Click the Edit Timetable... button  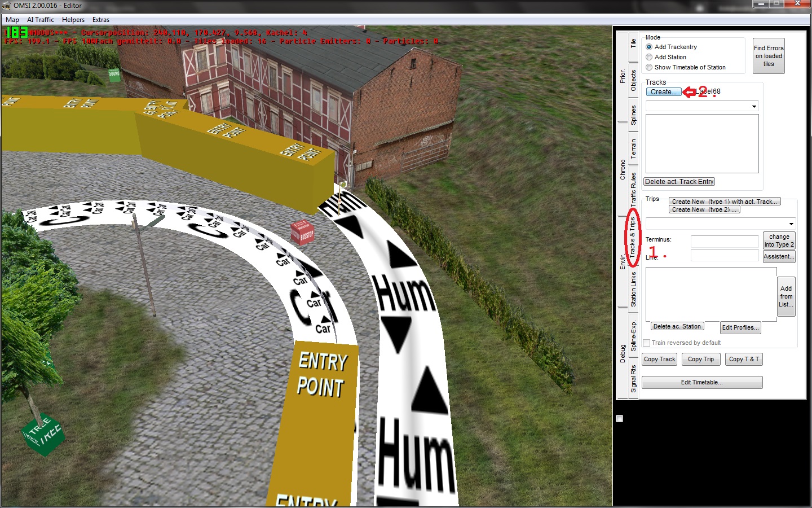pos(701,382)
